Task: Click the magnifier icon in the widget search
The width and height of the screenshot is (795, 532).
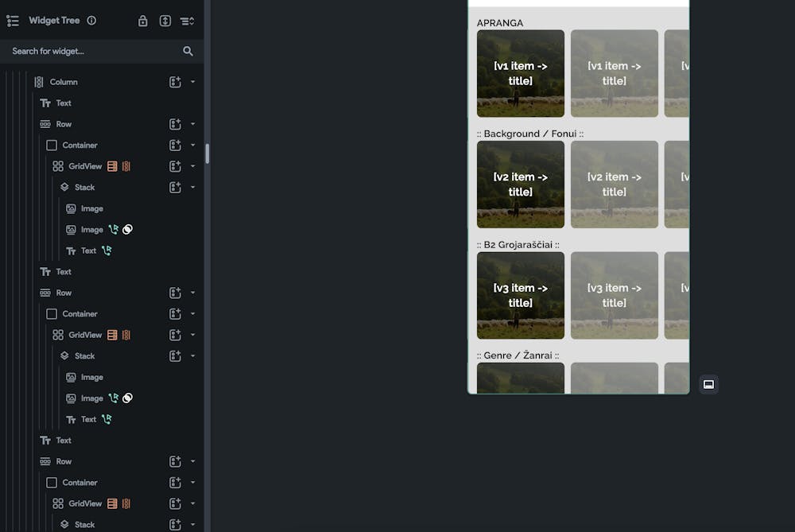Action: tap(188, 51)
